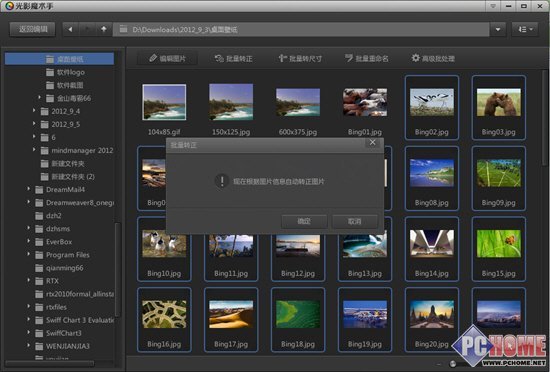Select the 104x85.gif thumbnail

[164, 102]
